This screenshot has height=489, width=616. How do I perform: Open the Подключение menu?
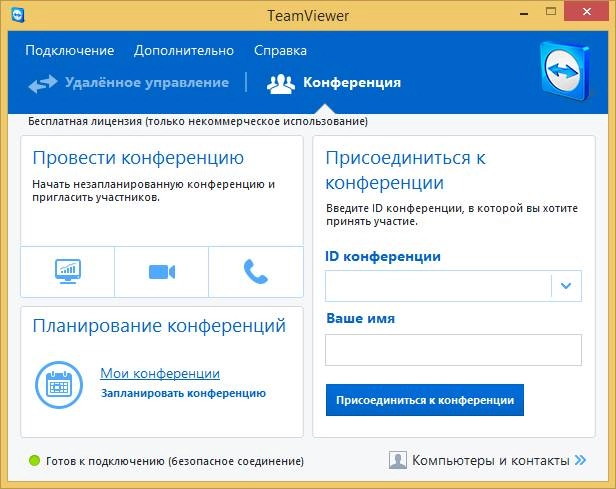(x=70, y=51)
